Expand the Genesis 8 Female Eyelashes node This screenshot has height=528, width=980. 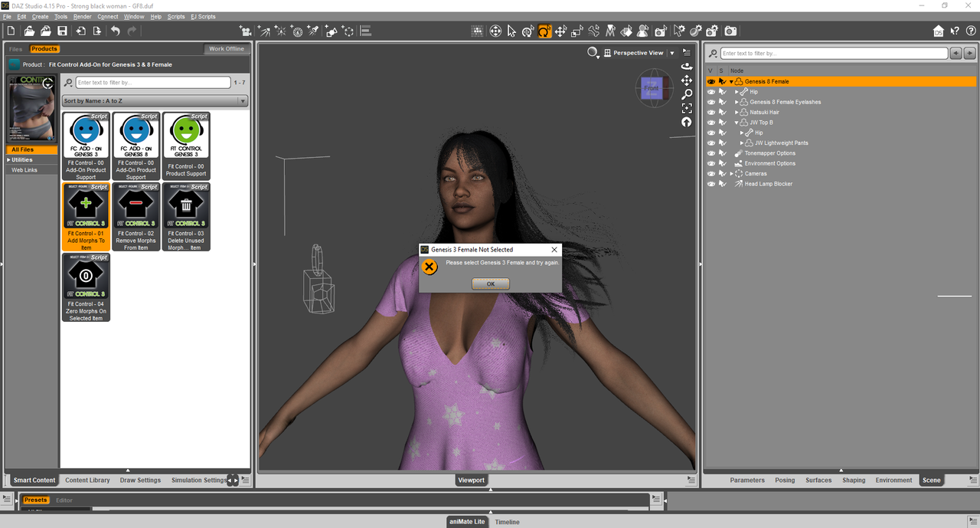click(737, 102)
